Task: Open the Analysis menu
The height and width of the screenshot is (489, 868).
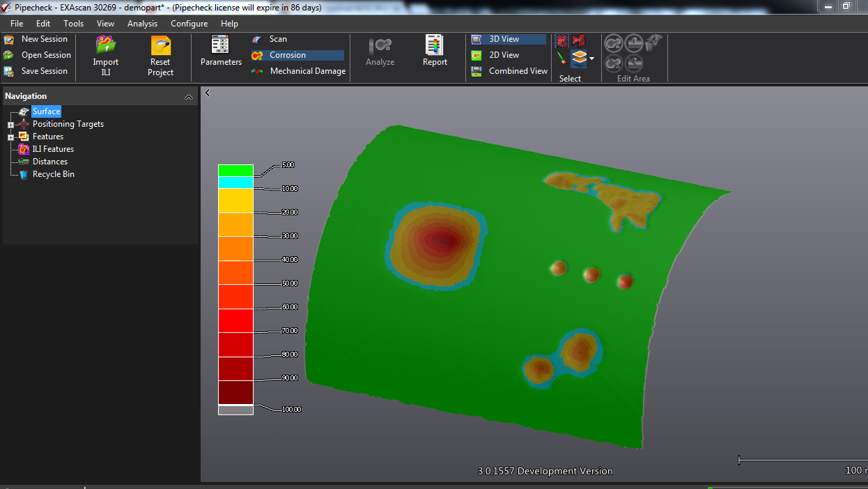Action: tap(142, 24)
